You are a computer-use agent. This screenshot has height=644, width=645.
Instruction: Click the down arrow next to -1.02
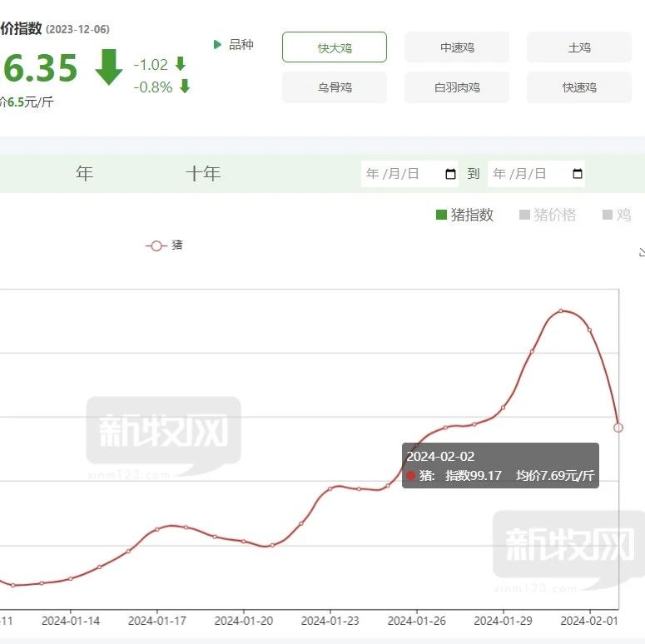tap(180, 64)
